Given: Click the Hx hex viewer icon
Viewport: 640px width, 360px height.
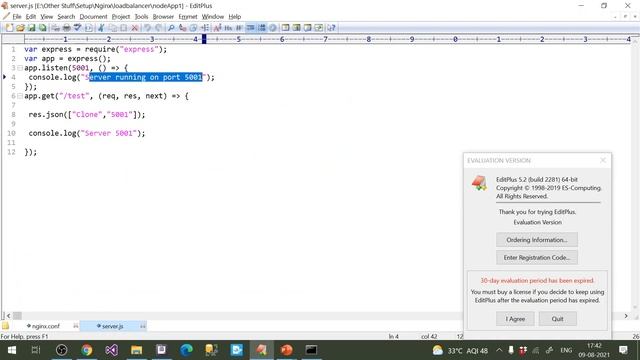Looking at the screenshot, I should 228,28.
